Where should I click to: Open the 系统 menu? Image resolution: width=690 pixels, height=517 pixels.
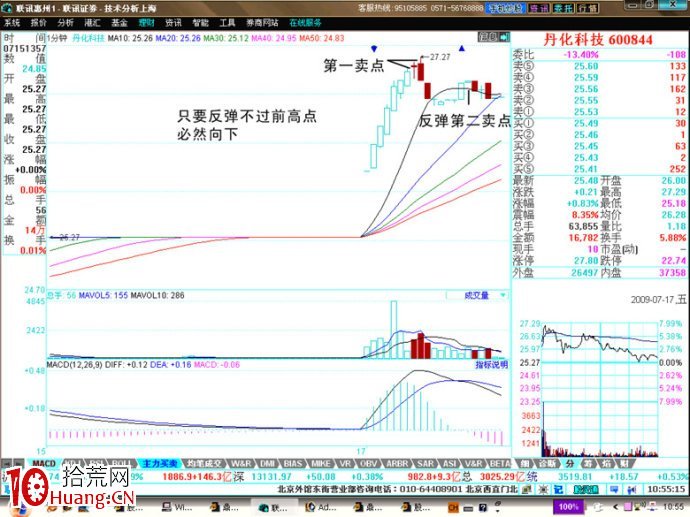point(12,23)
